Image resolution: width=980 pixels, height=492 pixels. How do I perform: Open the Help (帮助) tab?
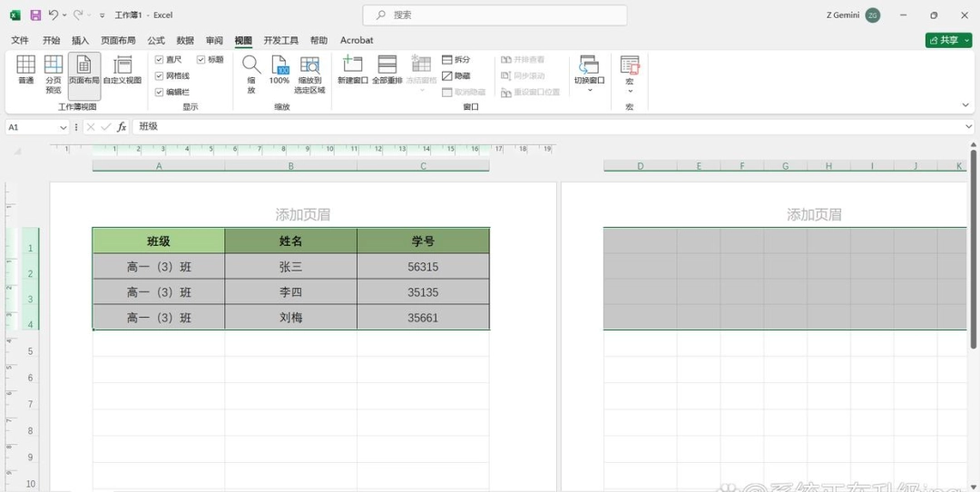coord(318,40)
